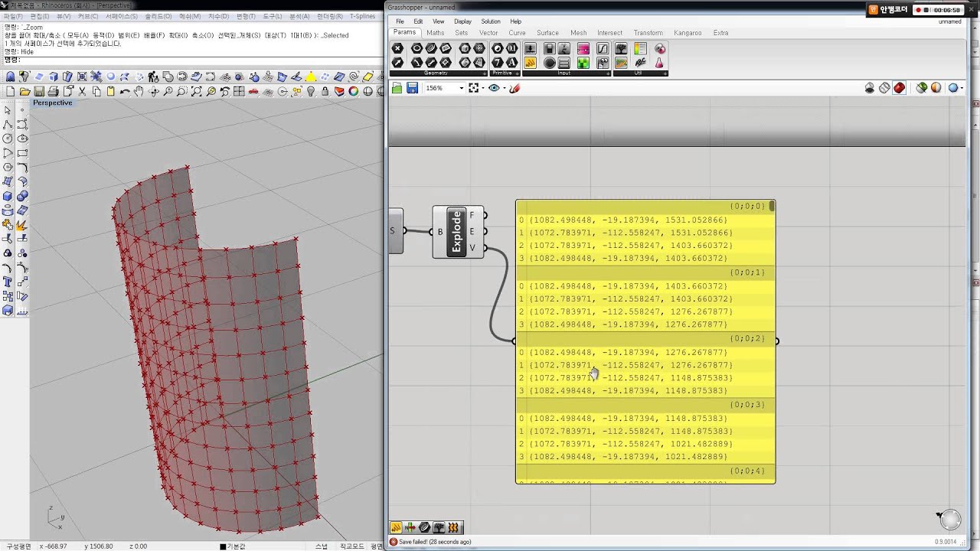Switch to the Intersect component tab
Screen dimensions: 980x551
coord(609,33)
